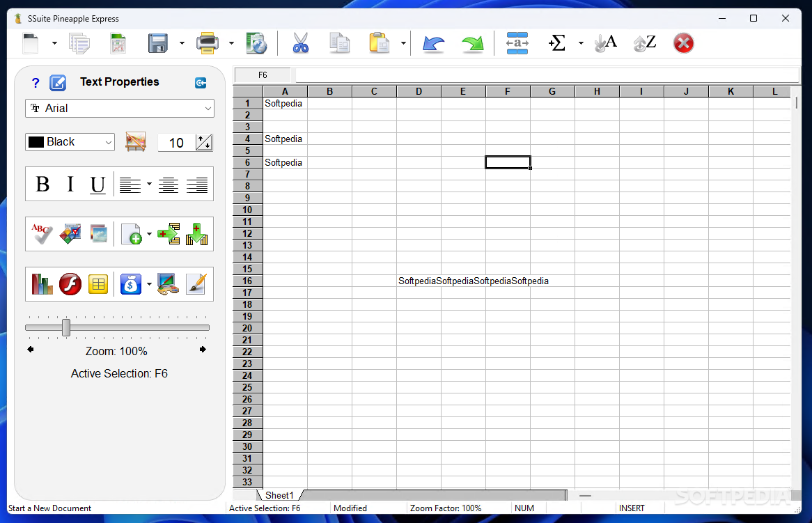812x523 pixels.
Task: Click the Copy icon in toolbar
Action: coord(340,43)
